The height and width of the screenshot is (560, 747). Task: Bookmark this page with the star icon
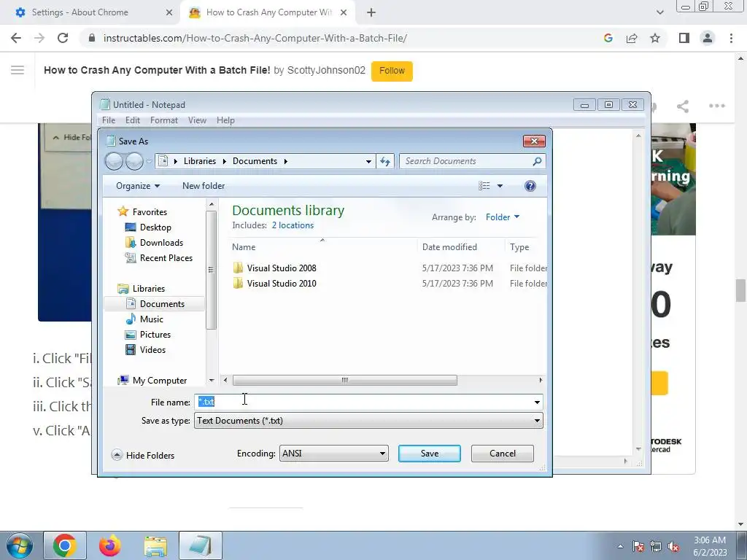click(655, 38)
